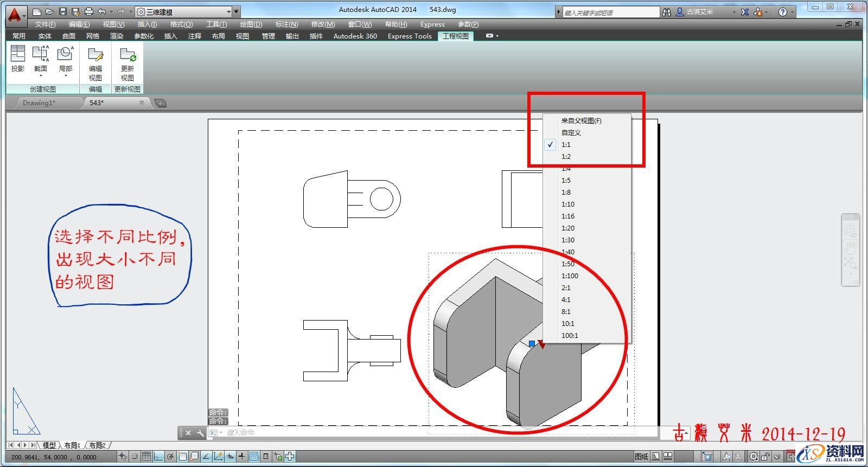Toggle ortho mode in the status bar

coord(158,457)
